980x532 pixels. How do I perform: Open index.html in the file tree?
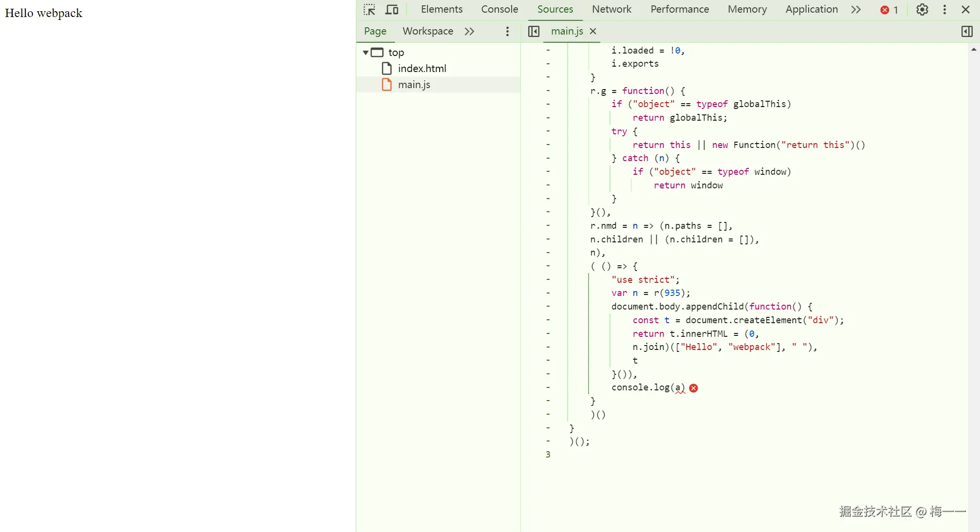click(x=422, y=69)
